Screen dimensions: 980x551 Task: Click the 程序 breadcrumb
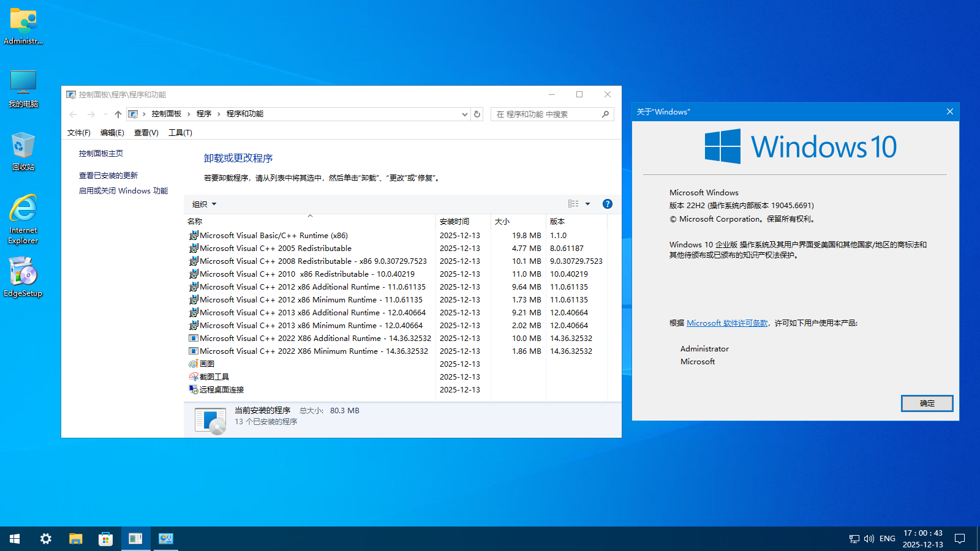pyautogui.click(x=204, y=114)
